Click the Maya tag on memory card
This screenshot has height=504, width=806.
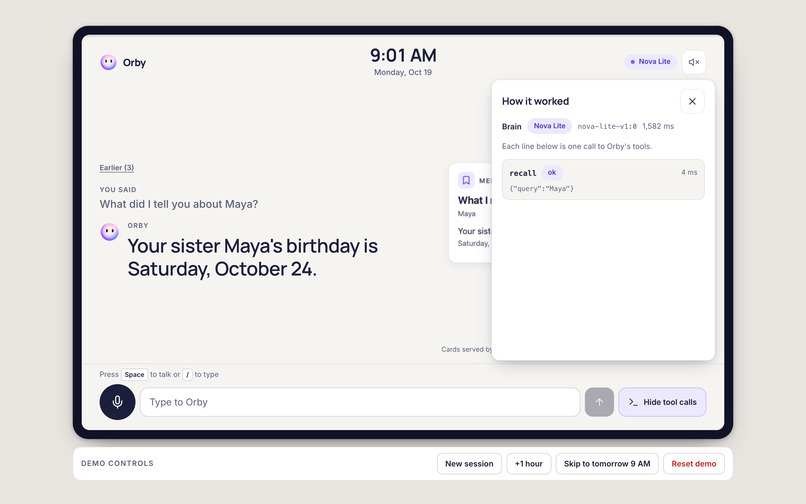tap(466, 213)
